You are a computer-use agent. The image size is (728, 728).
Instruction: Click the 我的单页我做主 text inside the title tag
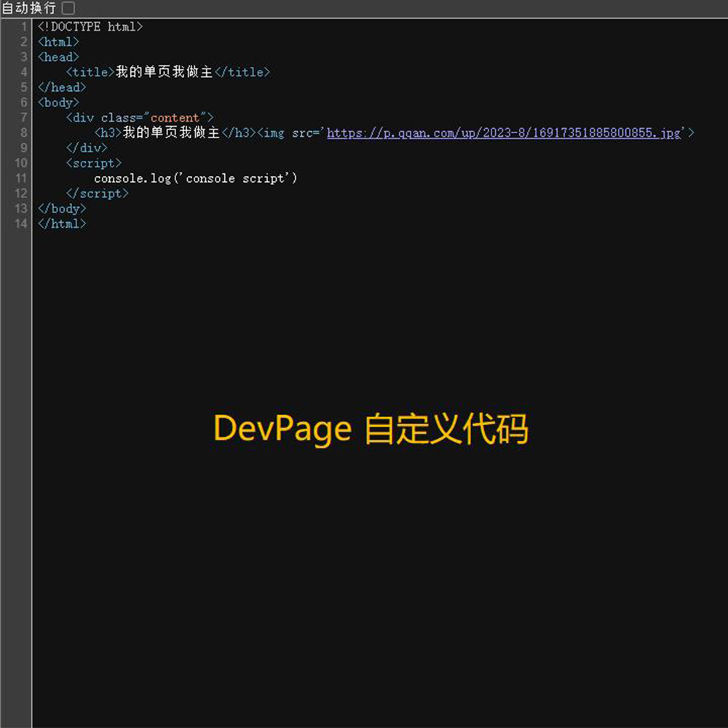coord(165,71)
